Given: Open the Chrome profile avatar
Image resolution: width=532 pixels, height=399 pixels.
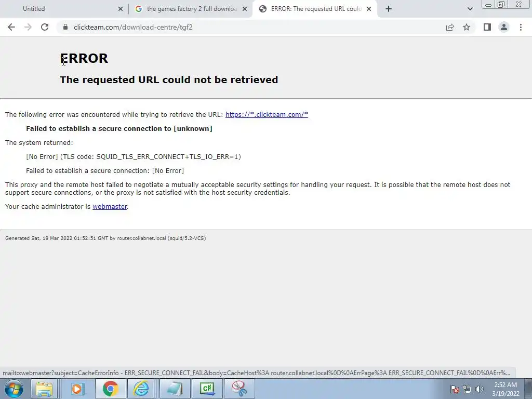Looking at the screenshot, I should 504,27.
